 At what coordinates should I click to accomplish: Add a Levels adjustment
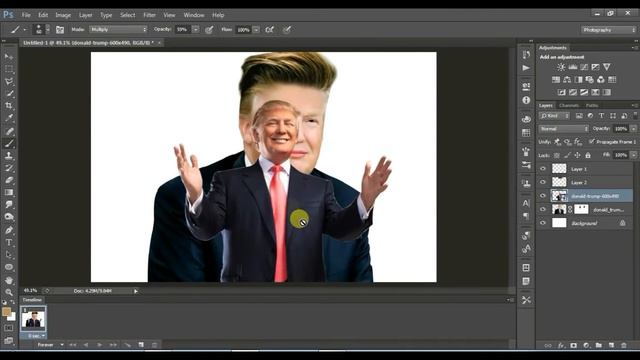573,67
